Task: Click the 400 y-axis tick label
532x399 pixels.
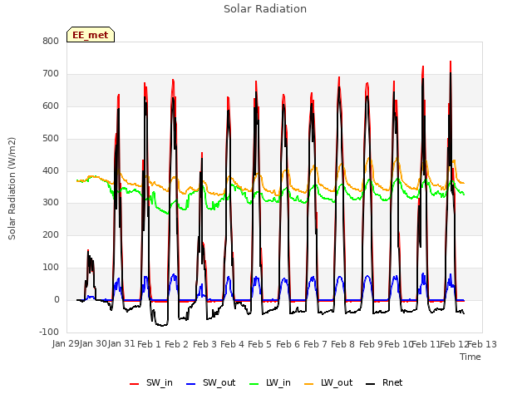Action: click(51, 170)
